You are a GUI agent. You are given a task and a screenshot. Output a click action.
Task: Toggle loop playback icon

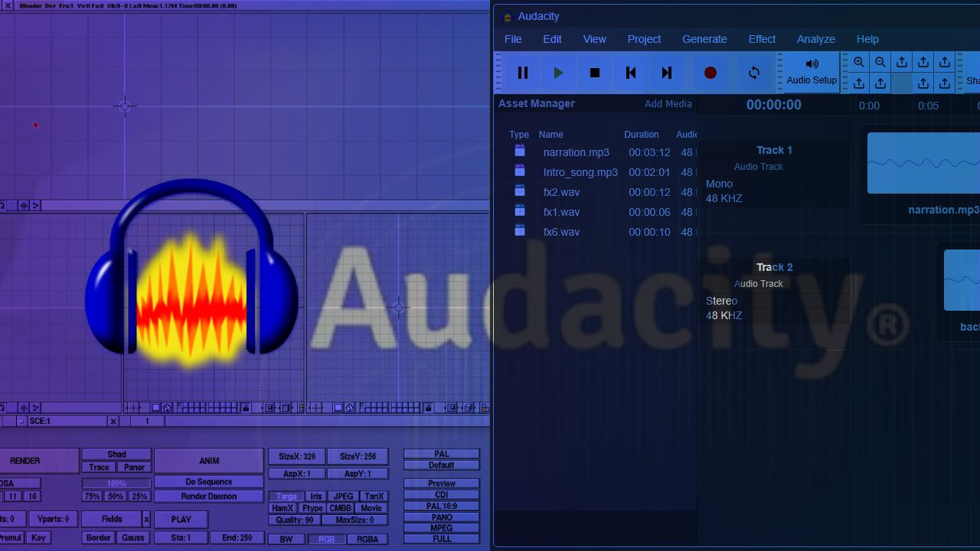tap(754, 73)
